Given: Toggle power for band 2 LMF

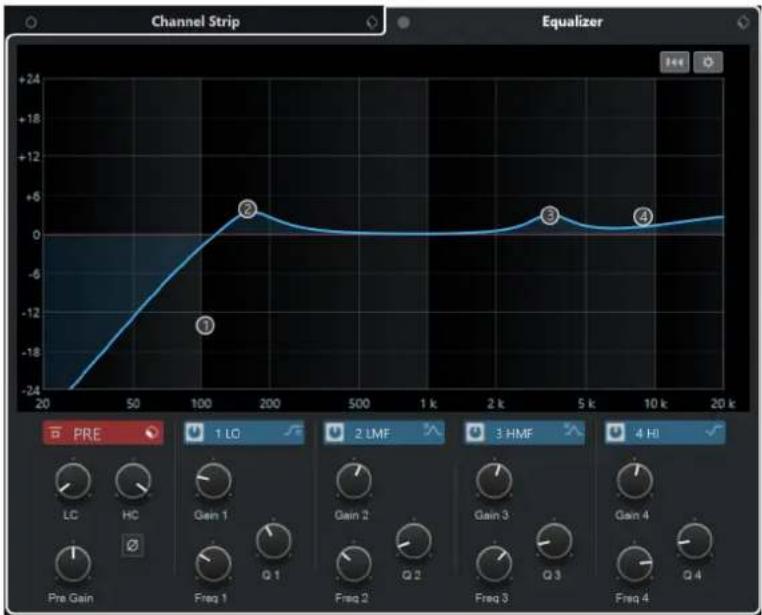Looking at the screenshot, I should click(x=335, y=432).
